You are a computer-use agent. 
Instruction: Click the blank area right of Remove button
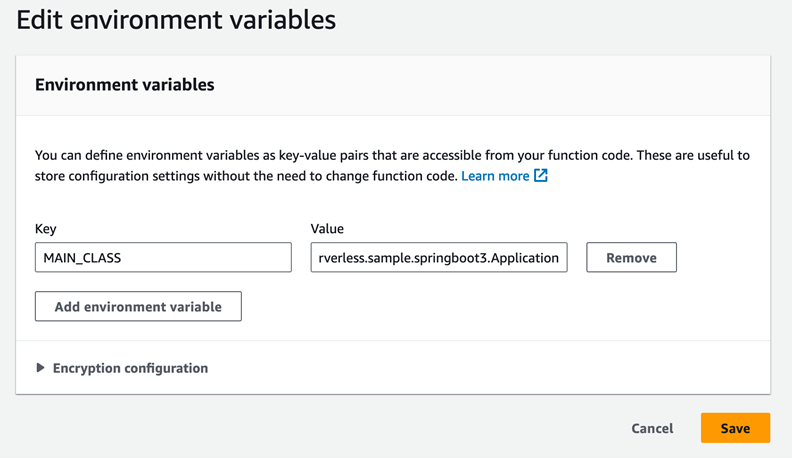tap(725, 257)
